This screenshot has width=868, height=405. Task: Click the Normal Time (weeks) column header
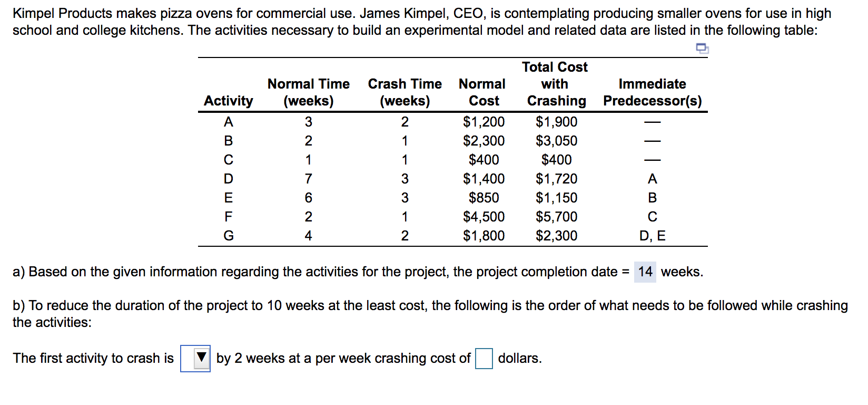pos(308,92)
